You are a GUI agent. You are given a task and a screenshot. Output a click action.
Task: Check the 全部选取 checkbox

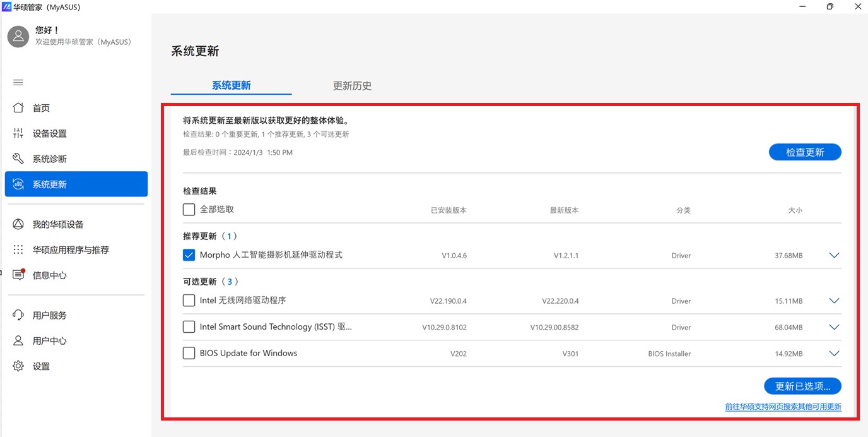click(x=189, y=209)
